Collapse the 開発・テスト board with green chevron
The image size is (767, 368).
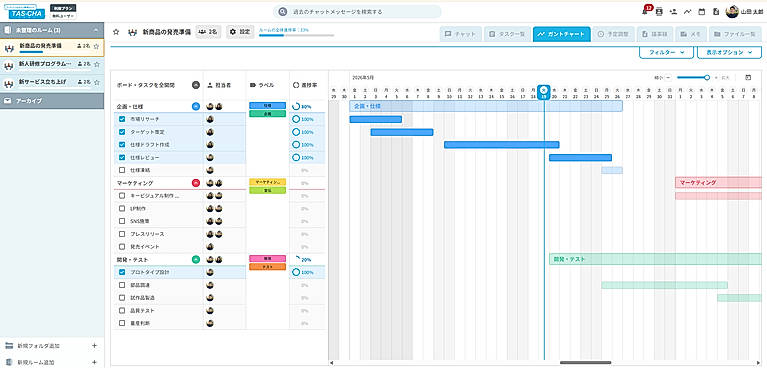[196, 259]
